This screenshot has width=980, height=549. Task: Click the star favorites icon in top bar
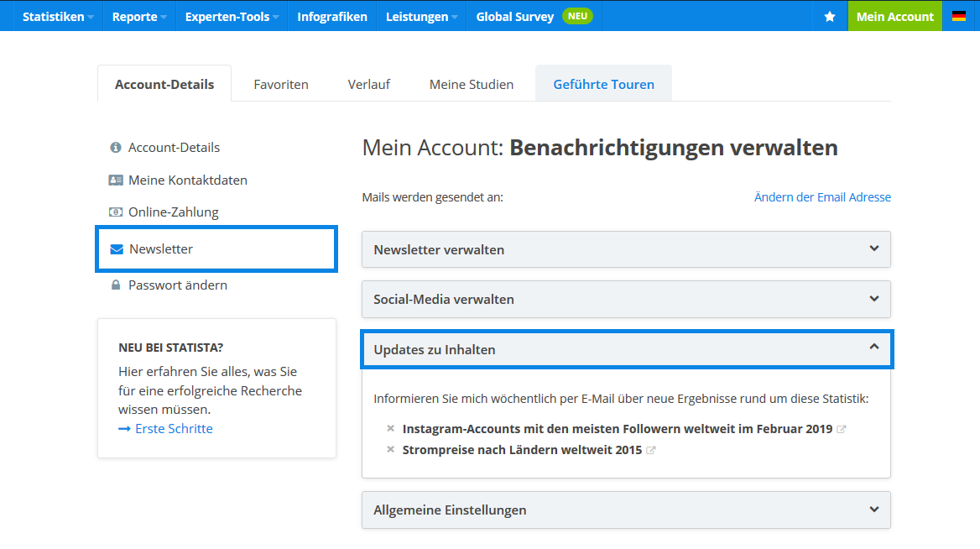click(830, 16)
